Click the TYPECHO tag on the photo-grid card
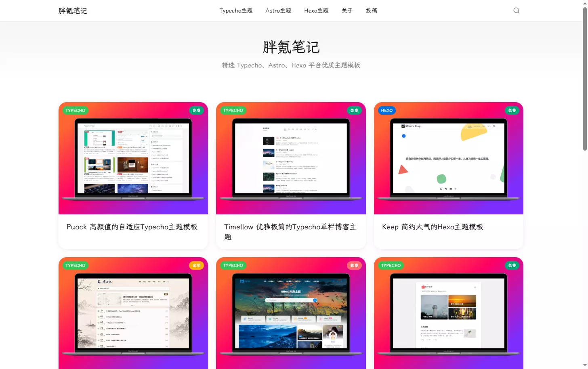Viewport: 588px width, 369px height. [x=391, y=265]
